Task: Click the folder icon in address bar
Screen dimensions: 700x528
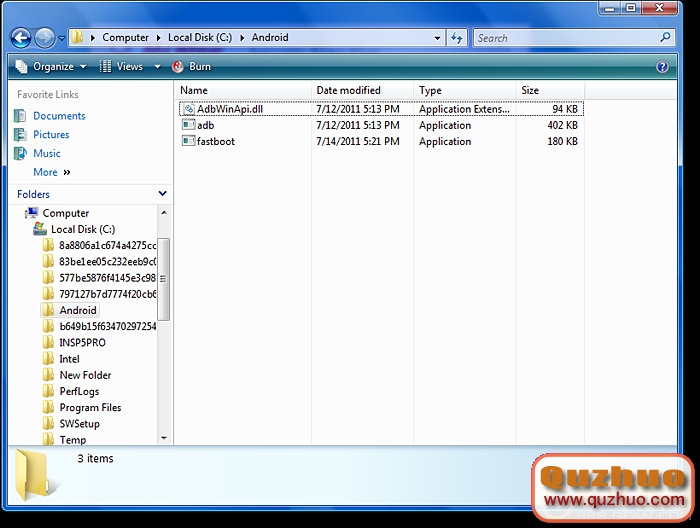Action: pos(77,37)
